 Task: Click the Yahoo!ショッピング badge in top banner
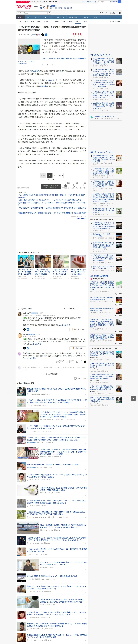23,2
